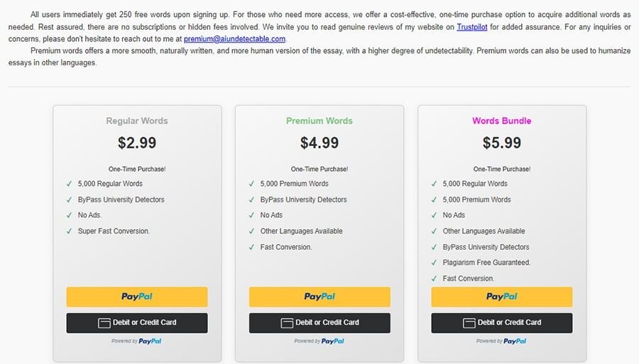Choose Debit or Credit Card for Regular Words

point(137,323)
